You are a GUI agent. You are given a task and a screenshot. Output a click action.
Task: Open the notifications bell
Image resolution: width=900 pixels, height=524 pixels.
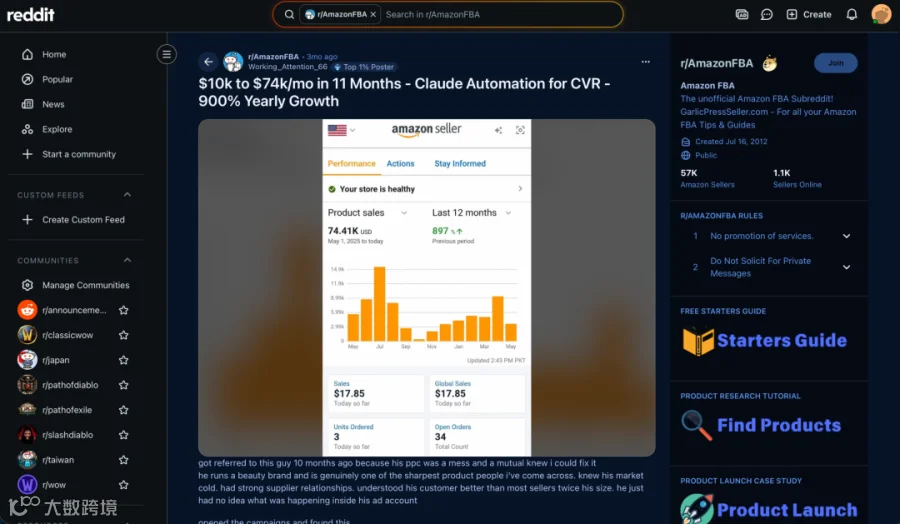(x=852, y=14)
